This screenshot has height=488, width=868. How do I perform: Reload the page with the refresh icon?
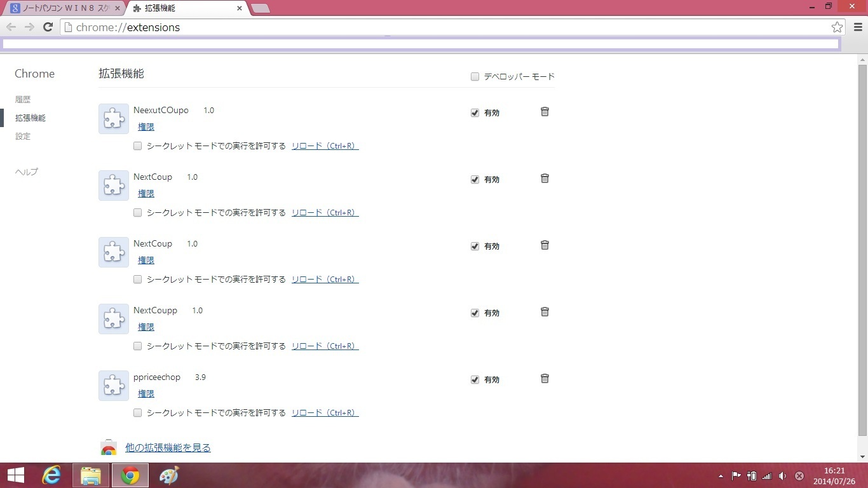(x=48, y=27)
